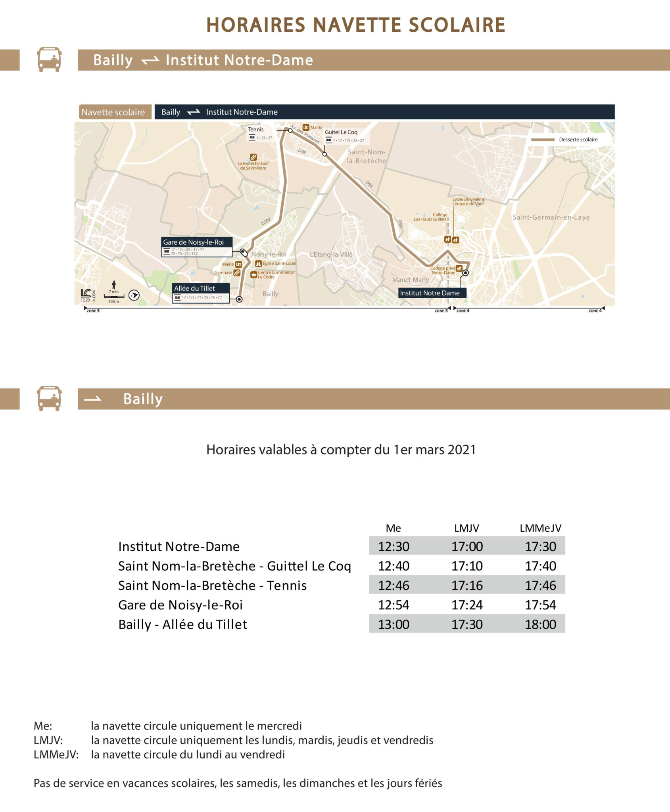
Task: Click the Desserte scolaire legend line swatch
Action: coord(543,140)
